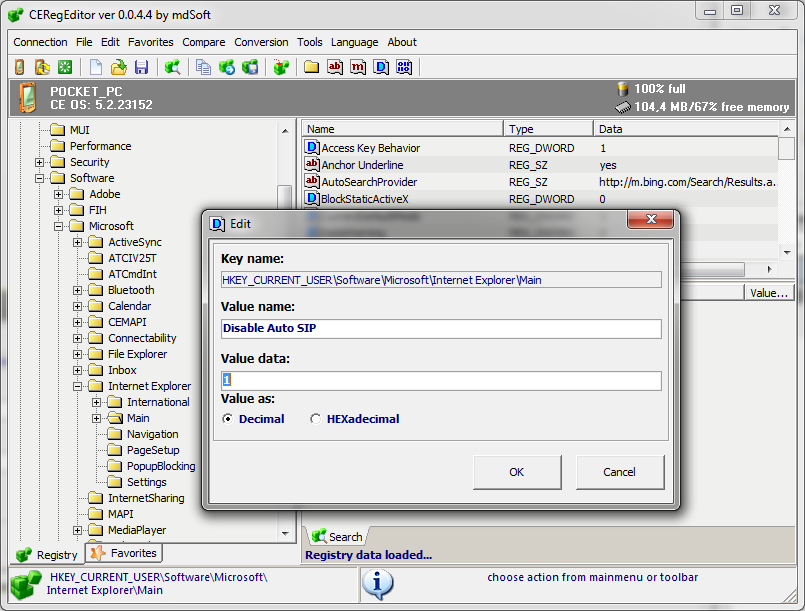Click the device sync toolbar icon with yellow arrows
Image resolution: width=805 pixels, height=611 pixels.
tap(42, 67)
